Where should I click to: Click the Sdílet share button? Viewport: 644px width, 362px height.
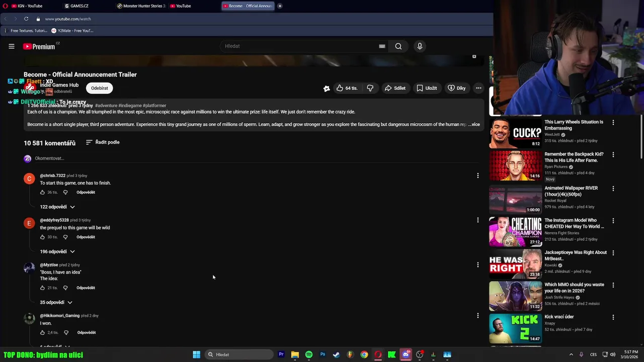pos(395,88)
